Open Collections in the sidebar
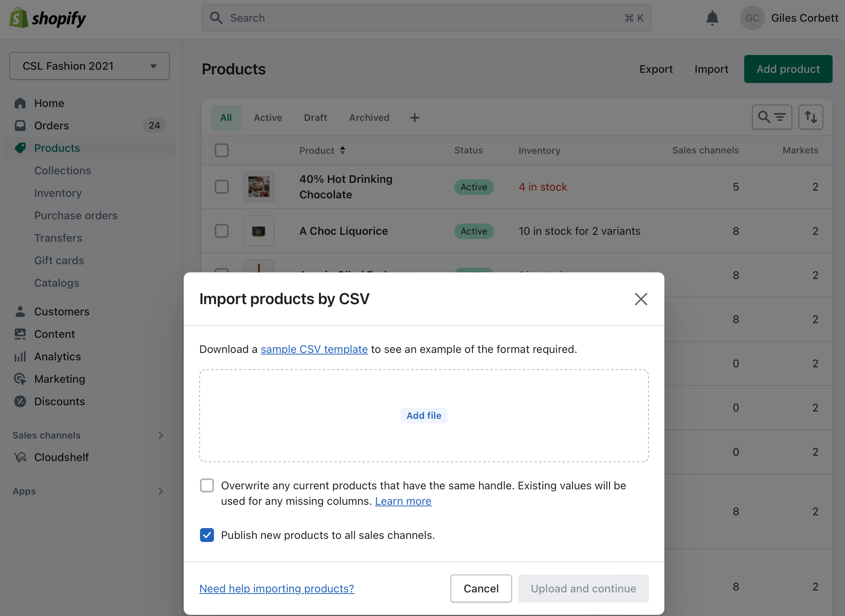This screenshot has height=616, width=845. tap(62, 170)
